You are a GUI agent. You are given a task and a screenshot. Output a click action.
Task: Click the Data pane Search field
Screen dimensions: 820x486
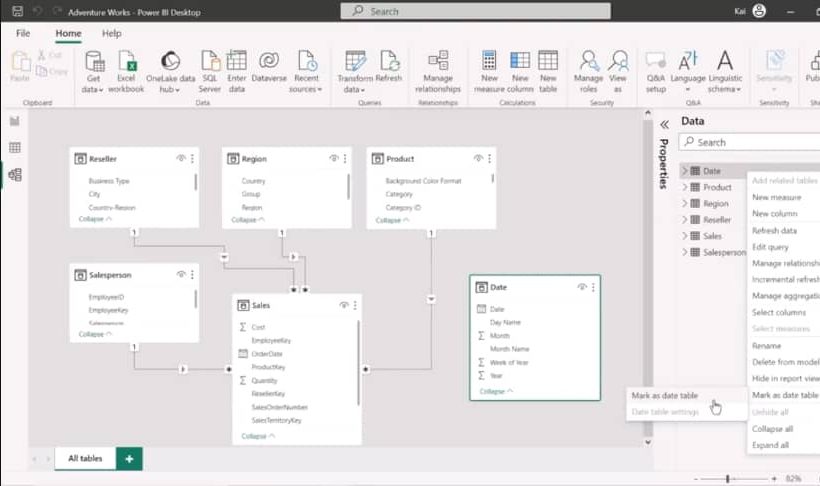point(749,142)
